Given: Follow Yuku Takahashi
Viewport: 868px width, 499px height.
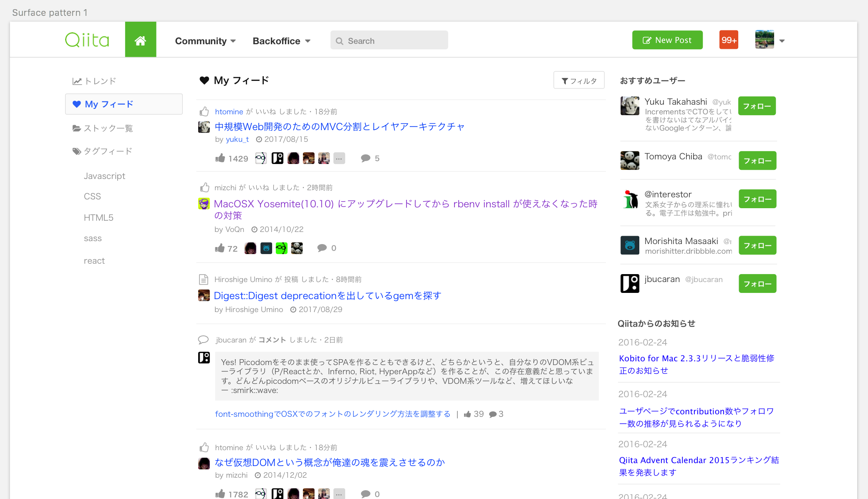Looking at the screenshot, I should [757, 106].
